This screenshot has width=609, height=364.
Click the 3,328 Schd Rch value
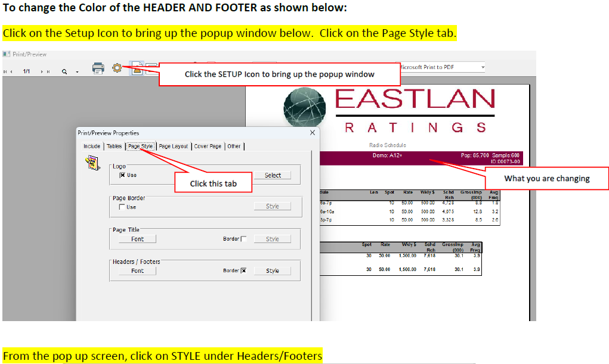click(448, 220)
